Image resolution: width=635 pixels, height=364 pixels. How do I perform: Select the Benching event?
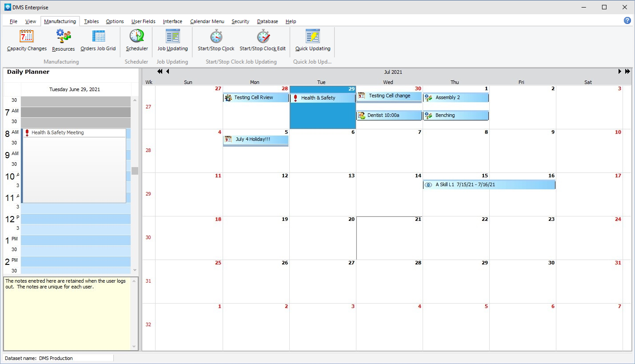point(456,116)
